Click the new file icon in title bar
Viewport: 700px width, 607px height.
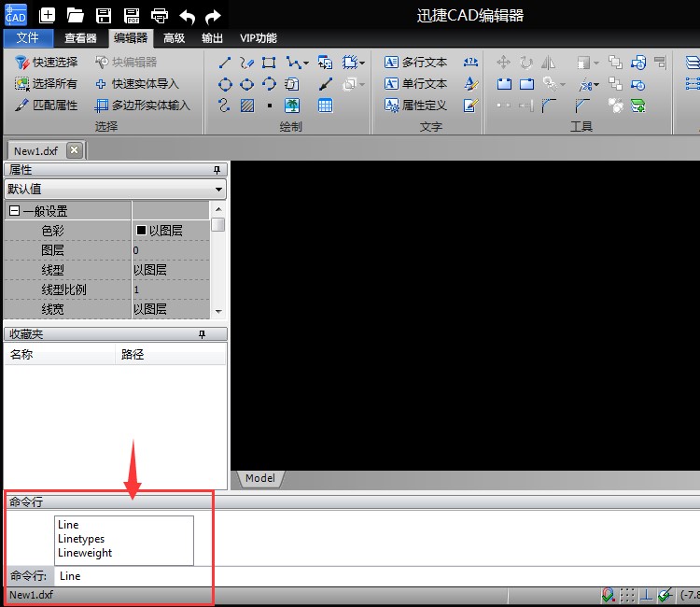pos(48,15)
